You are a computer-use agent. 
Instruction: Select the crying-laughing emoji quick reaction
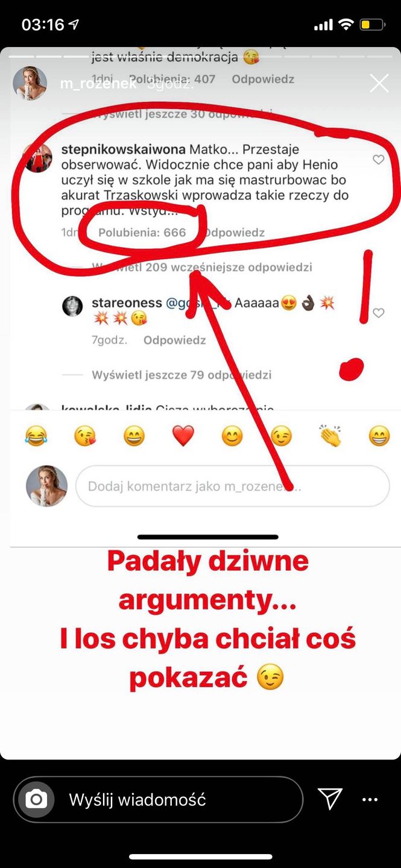click(36, 435)
